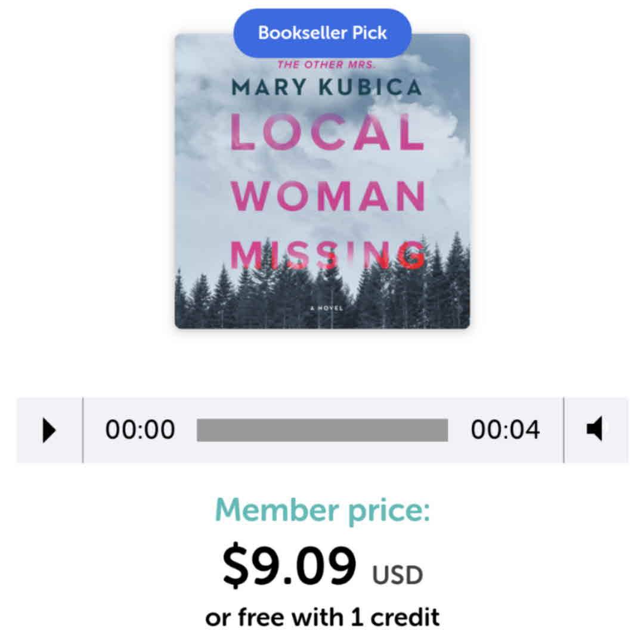
Task: Click the 00:00 elapsed time label
Action: point(140,429)
